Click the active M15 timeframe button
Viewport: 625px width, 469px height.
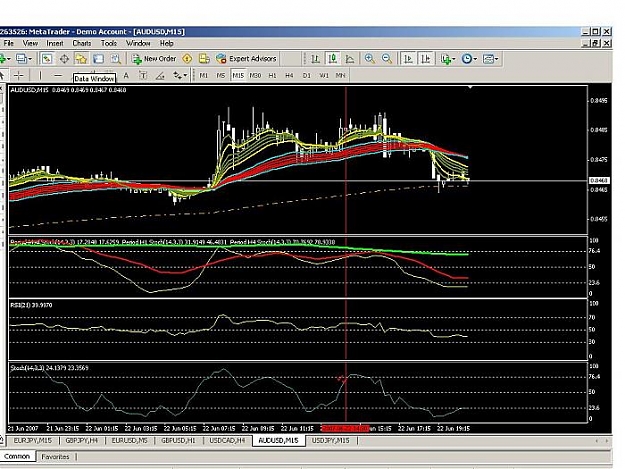pos(238,75)
